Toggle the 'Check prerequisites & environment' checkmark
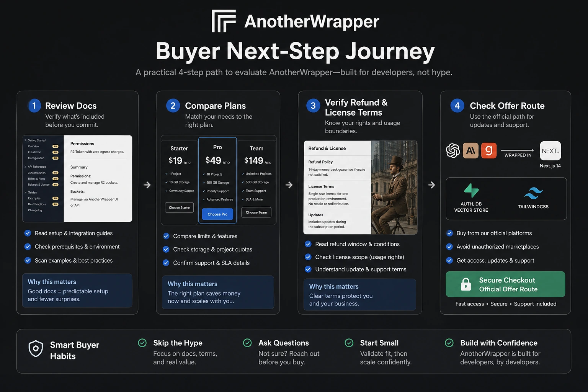The width and height of the screenshot is (588, 392). pos(28,247)
